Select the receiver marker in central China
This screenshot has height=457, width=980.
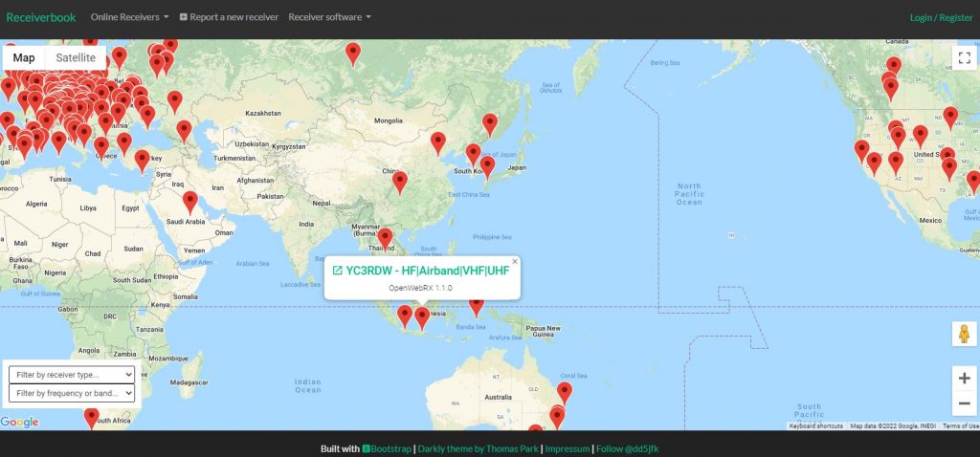(x=399, y=183)
